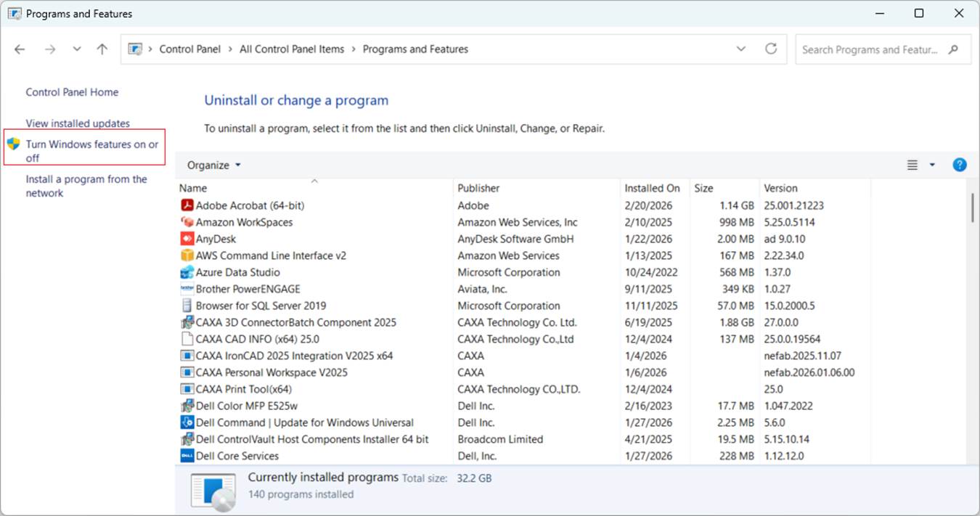980x516 pixels.
Task: Open View installed updates link
Action: pyautogui.click(x=78, y=123)
